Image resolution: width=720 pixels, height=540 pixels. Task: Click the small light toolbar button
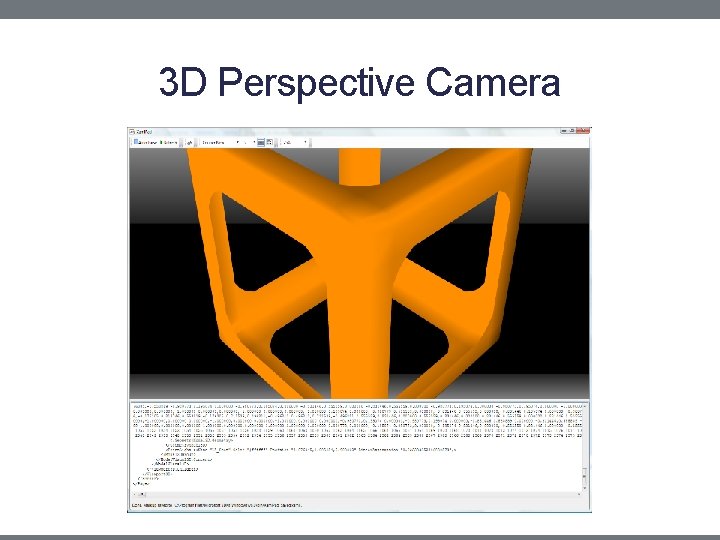189,143
